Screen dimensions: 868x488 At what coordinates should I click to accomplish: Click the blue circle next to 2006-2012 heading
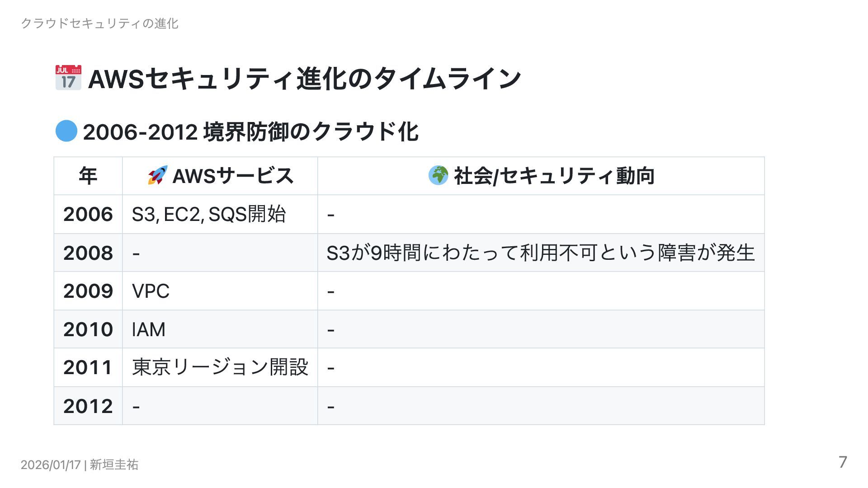[x=66, y=131]
